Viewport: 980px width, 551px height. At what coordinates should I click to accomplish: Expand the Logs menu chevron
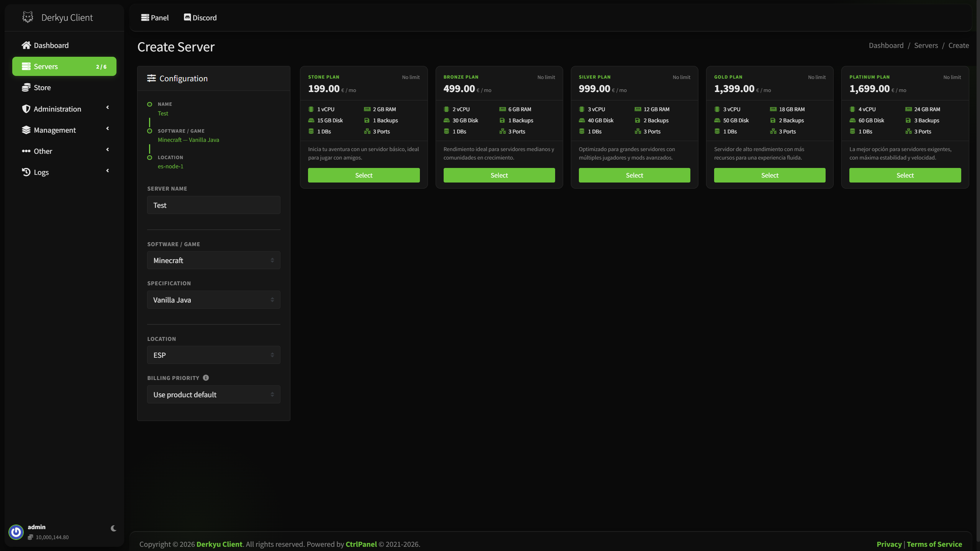(x=108, y=171)
